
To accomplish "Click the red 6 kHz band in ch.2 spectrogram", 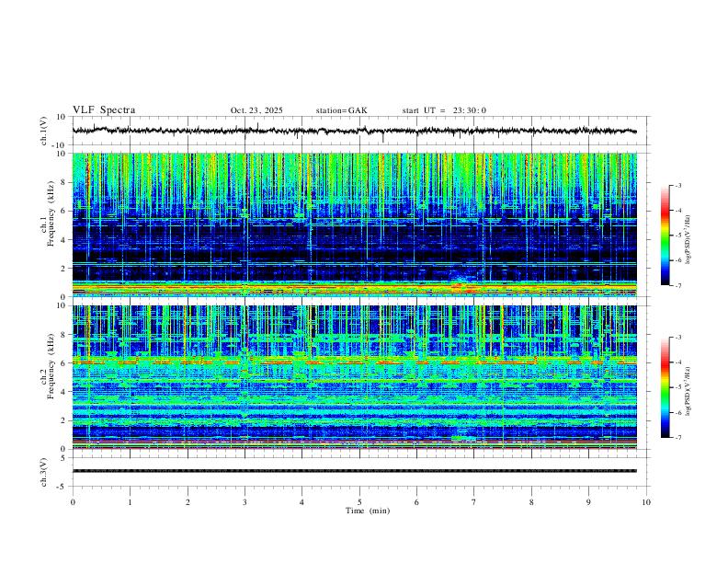I will (354, 362).
